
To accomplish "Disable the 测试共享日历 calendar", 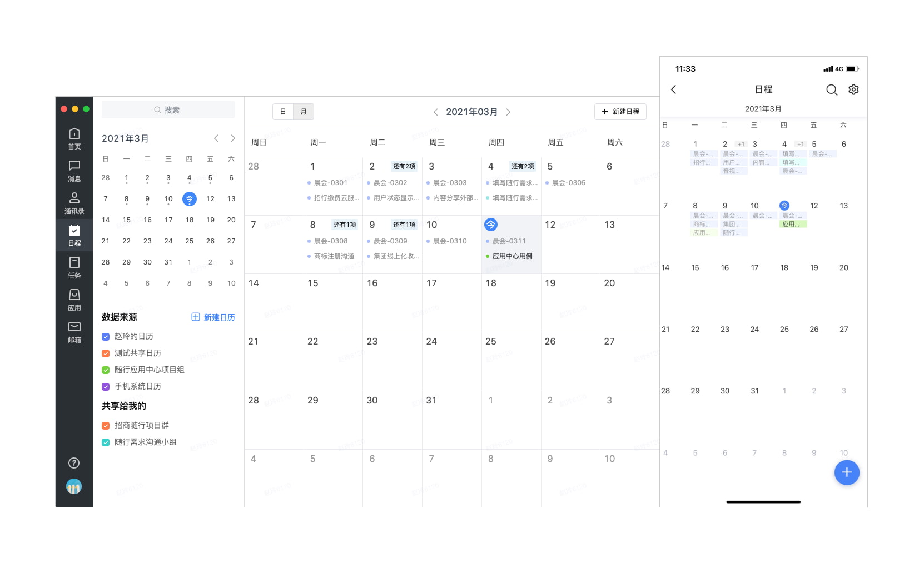I will (106, 353).
